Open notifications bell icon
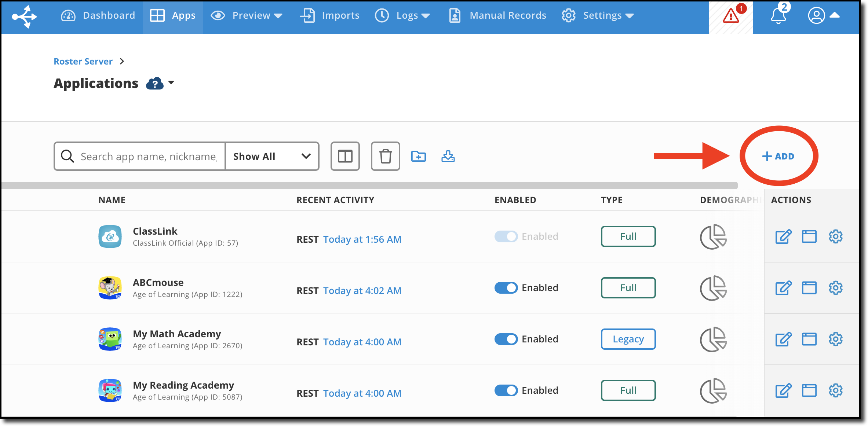The height and width of the screenshot is (426, 868). tap(778, 15)
